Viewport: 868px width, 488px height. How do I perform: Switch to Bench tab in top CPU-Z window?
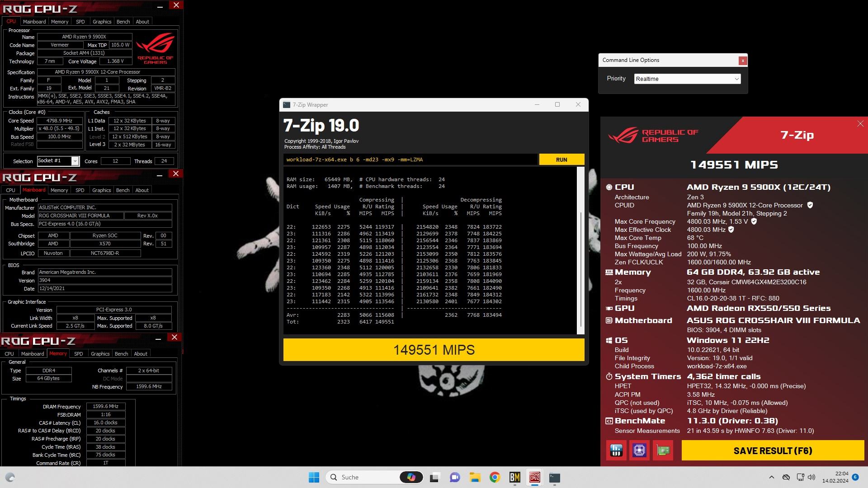pos(123,22)
